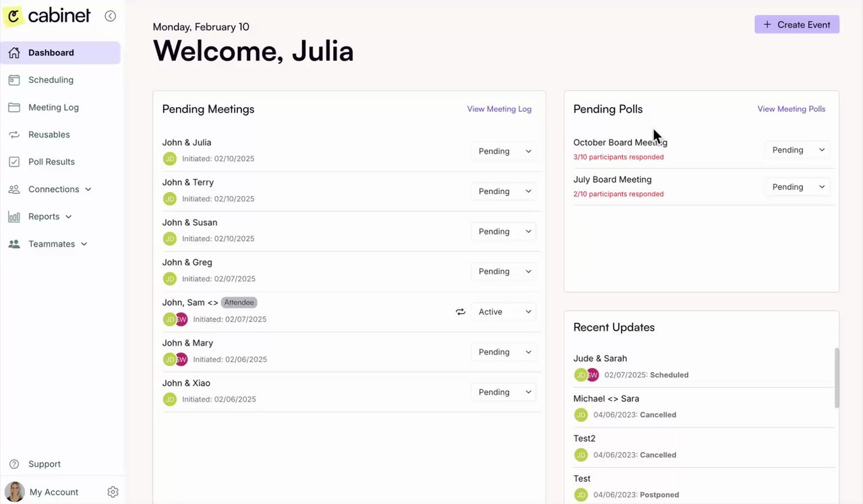Select Dashboard in the sidebar
Screen dimensions: 863x504
[x=51, y=53]
